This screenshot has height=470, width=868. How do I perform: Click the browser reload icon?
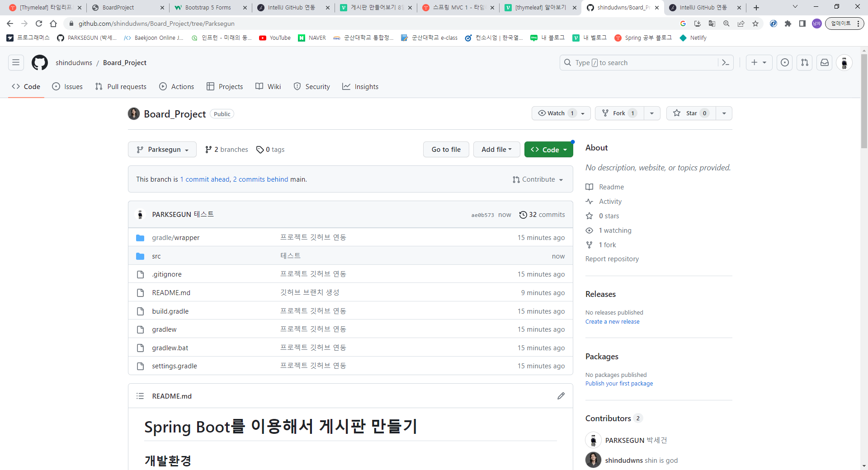[x=39, y=23]
